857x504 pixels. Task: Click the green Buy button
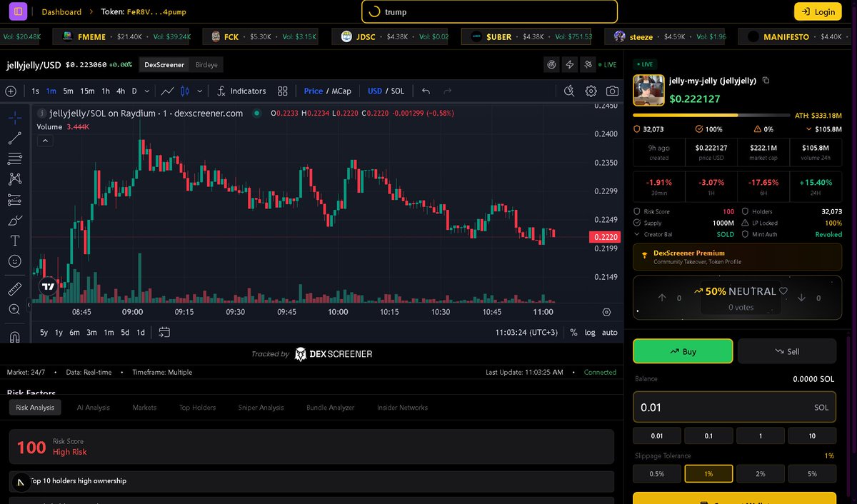(x=683, y=351)
